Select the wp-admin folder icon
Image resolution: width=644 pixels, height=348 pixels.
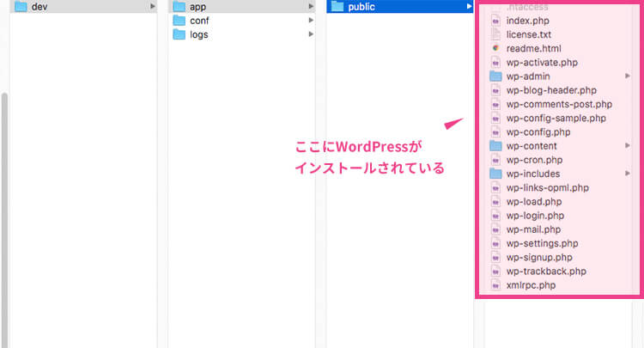[x=495, y=76]
